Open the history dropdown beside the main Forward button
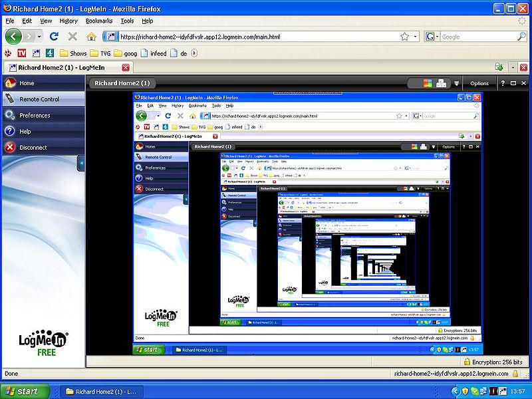The image size is (532, 399). (39, 37)
